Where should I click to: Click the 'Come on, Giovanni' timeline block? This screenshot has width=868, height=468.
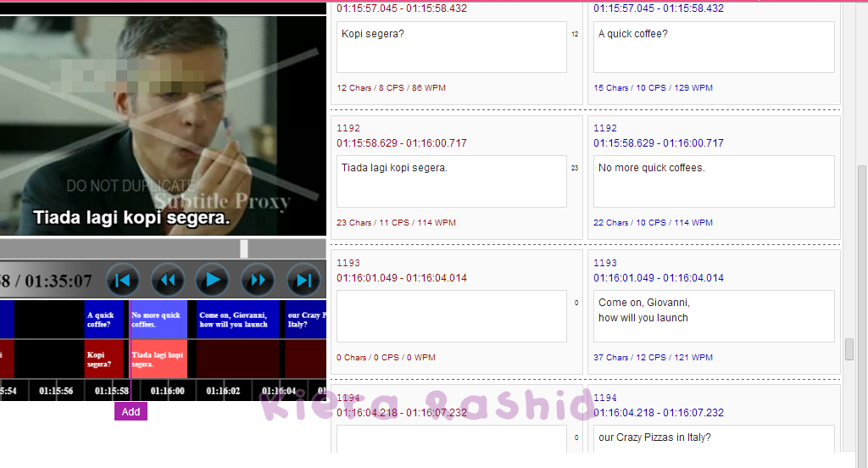coord(237,320)
